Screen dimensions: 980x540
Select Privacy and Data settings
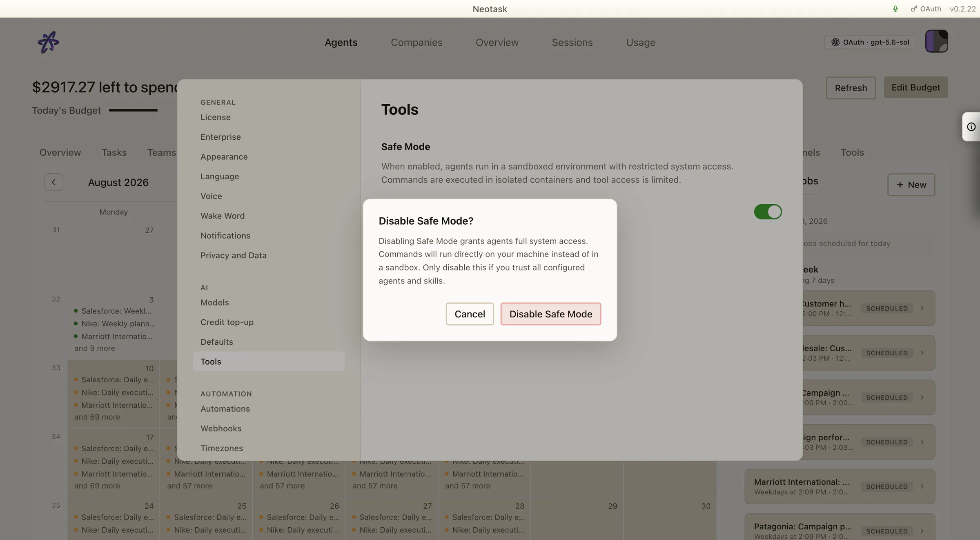click(x=268, y=255)
